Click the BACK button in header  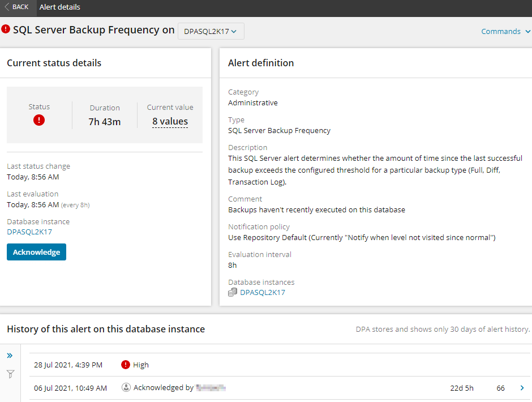pos(16,7)
